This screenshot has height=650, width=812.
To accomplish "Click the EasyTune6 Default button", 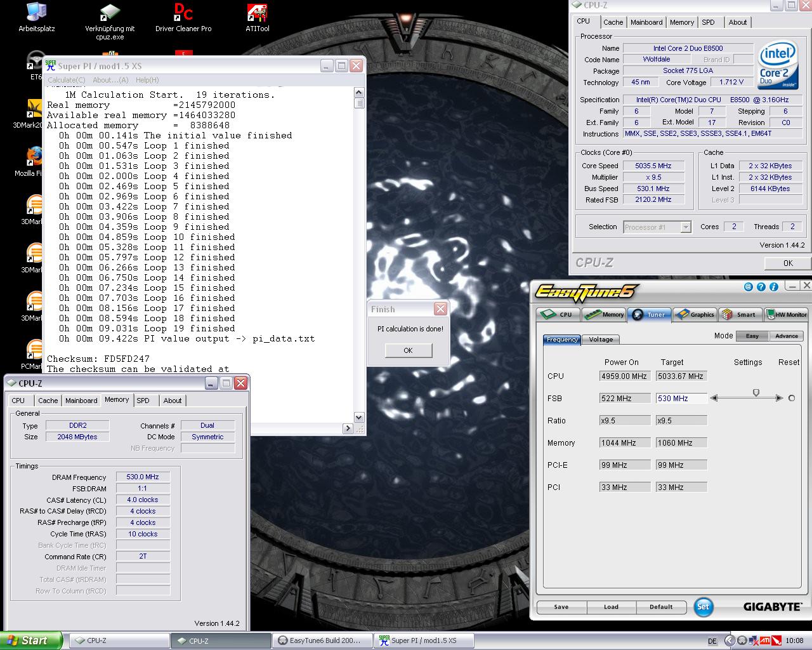I will (x=661, y=607).
